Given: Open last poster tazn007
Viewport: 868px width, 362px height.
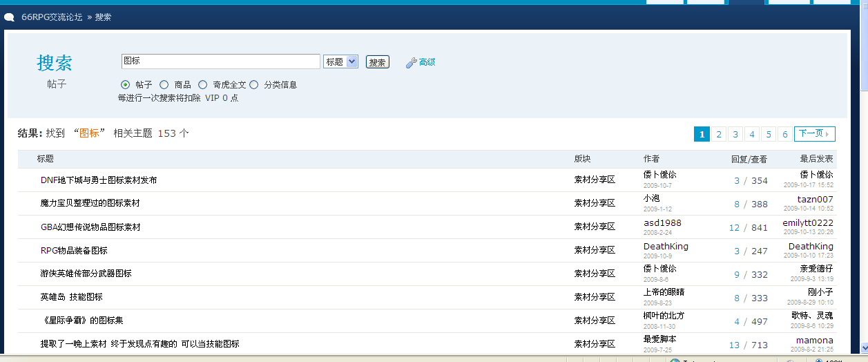Looking at the screenshot, I should click(x=816, y=199).
